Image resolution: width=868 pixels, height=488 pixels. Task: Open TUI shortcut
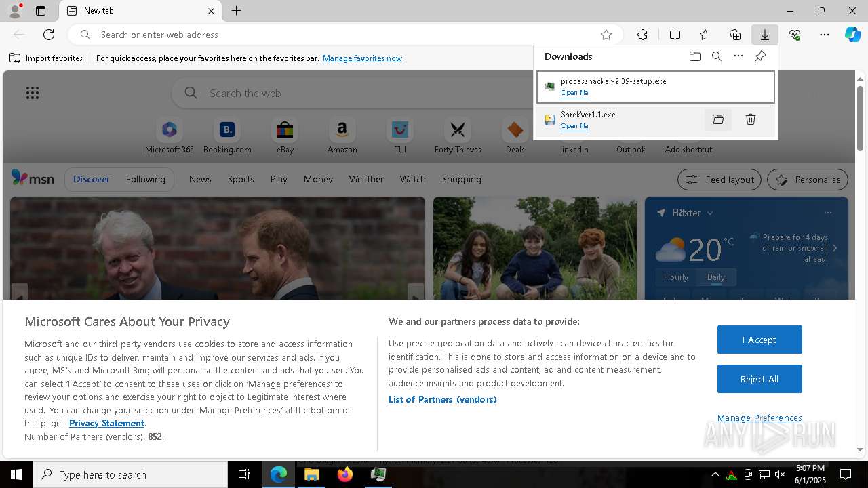tap(400, 136)
